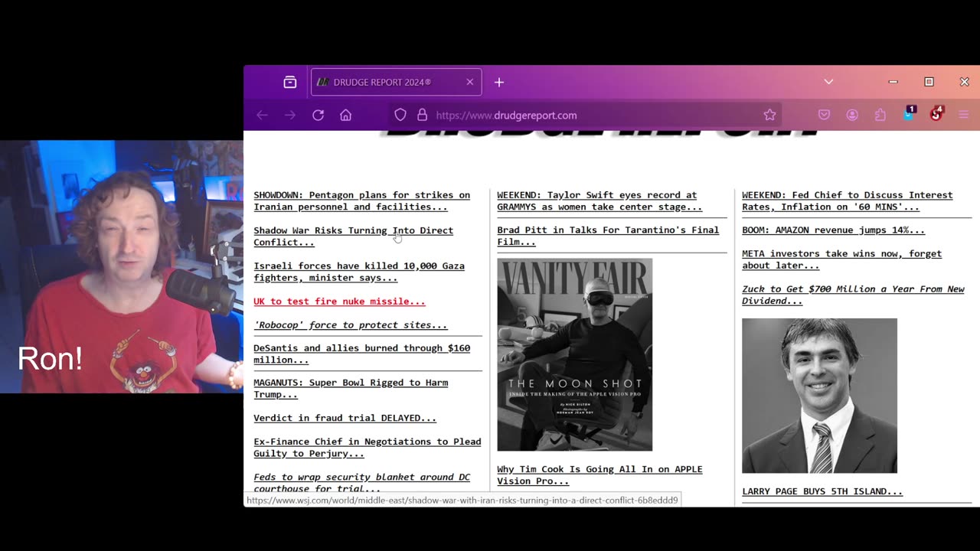Click the red extension with badge 4
980x551 pixels.
936,114
